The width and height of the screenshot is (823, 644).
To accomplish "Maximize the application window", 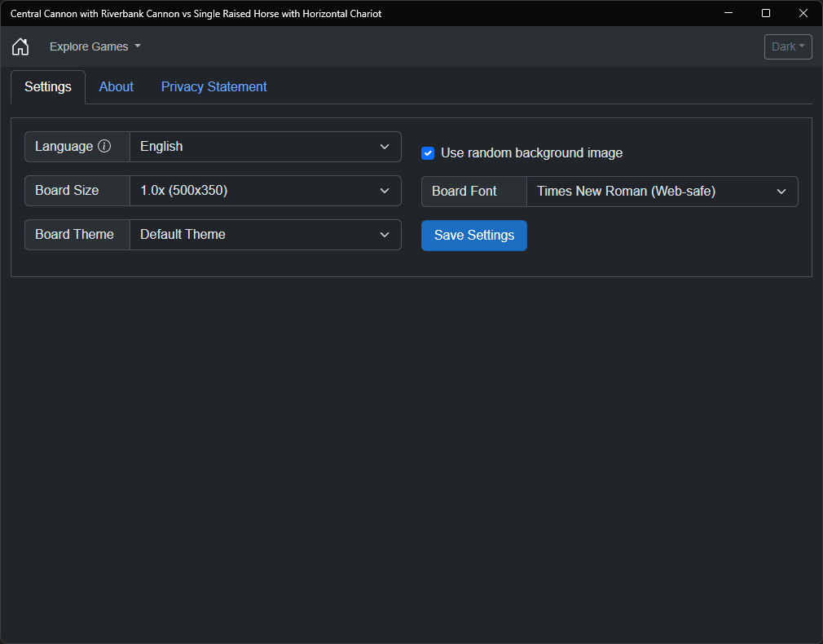I will point(766,13).
